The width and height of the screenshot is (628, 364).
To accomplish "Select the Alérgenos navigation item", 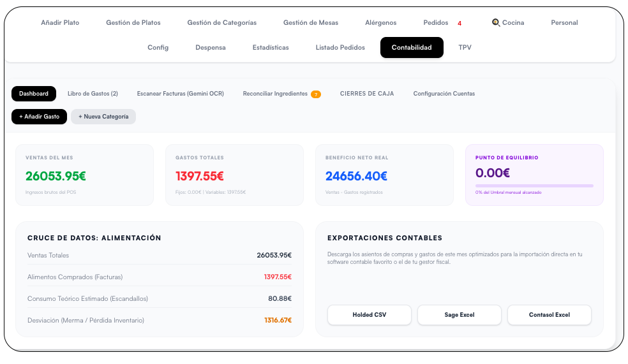I will pyautogui.click(x=380, y=23).
